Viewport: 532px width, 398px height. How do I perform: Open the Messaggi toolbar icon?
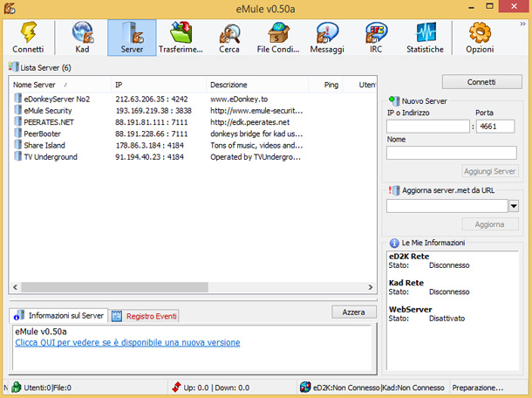[327, 38]
